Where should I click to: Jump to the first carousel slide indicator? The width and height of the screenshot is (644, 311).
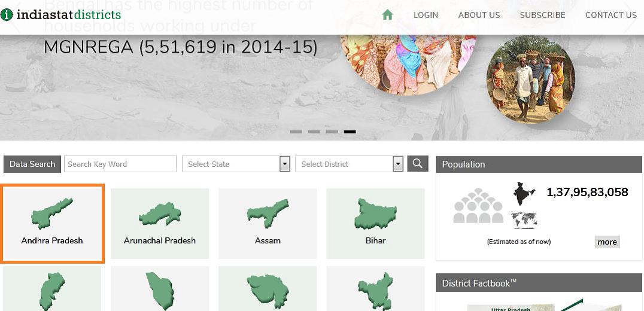pyautogui.click(x=296, y=132)
